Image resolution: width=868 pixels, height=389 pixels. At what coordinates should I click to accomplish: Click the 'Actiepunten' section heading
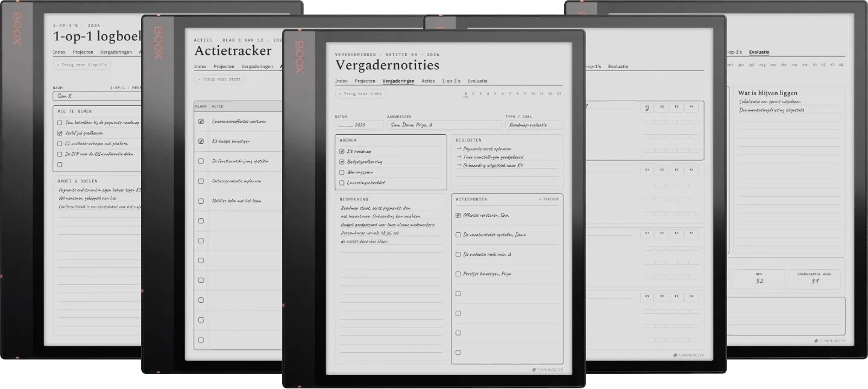(471, 199)
